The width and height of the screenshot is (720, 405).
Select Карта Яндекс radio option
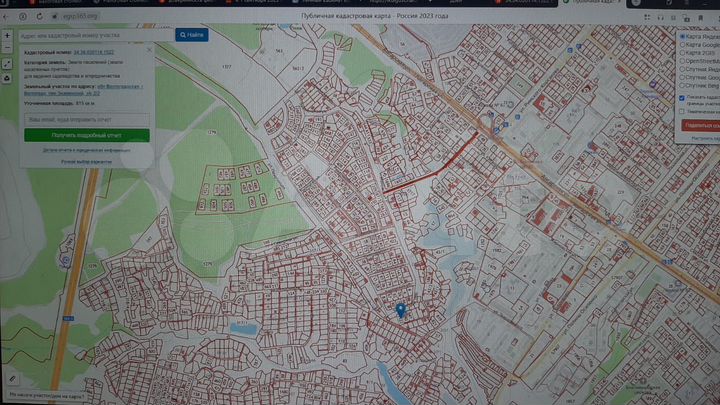pos(682,36)
